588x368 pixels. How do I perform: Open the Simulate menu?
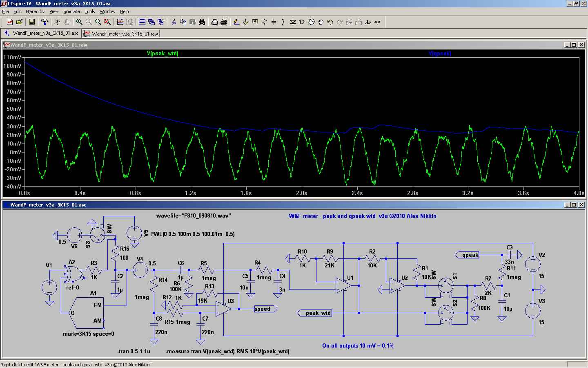(x=71, y=11)
